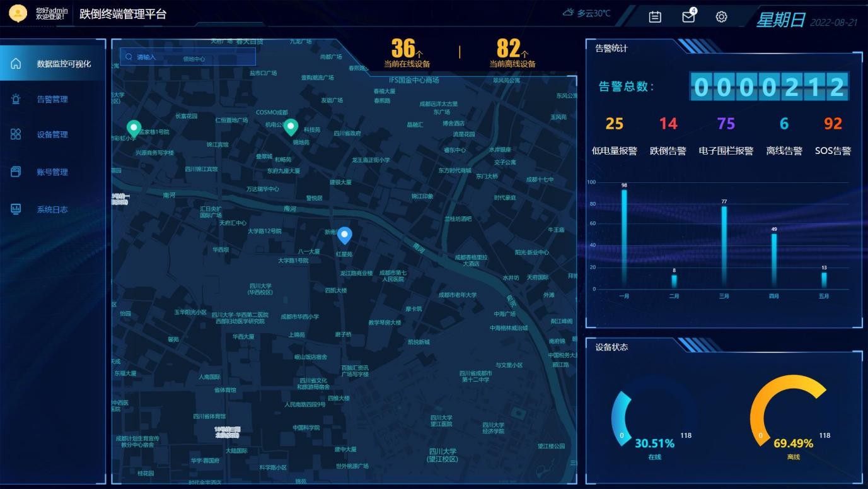The image size is (868, 489).
Task: Click the 星期日 weekday text
Action: click(781, 20)
